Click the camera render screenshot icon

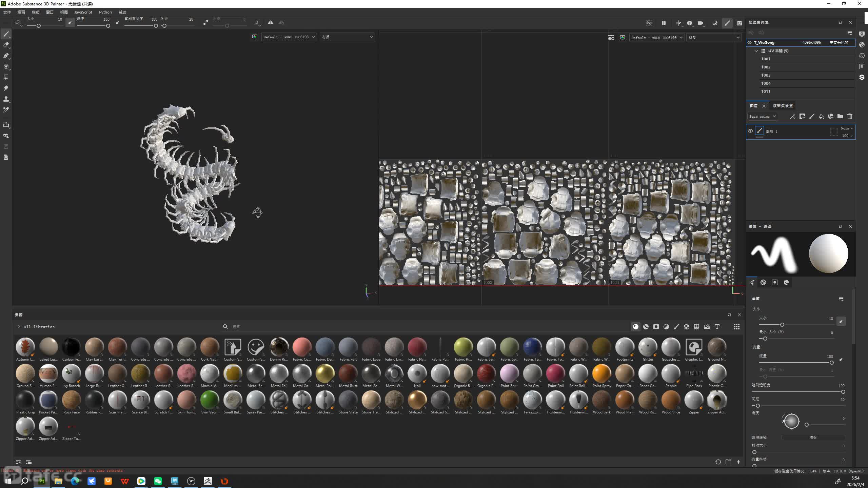click(739, 23)
